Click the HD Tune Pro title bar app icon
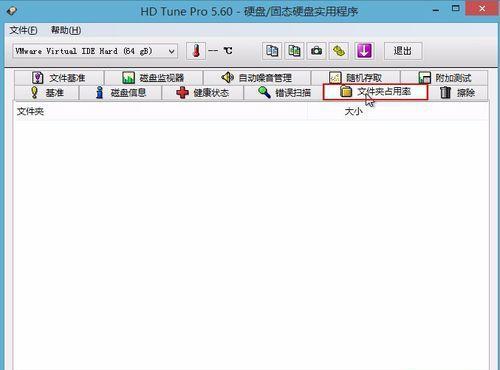Viewport: 500px width, 370px height. click(x=12, y=11)
